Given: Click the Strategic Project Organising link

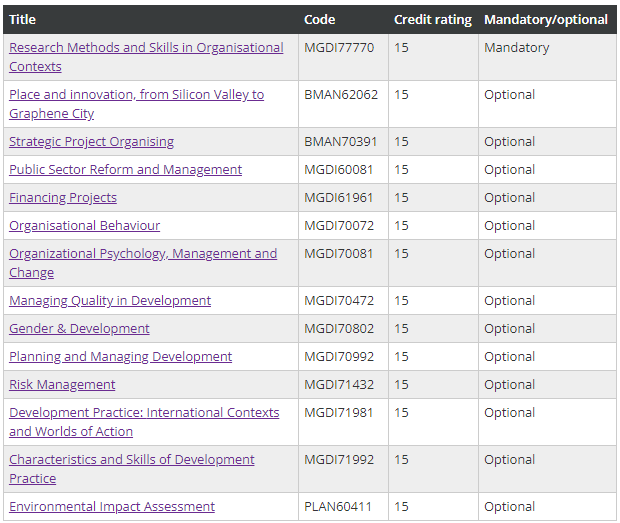Looking at the screenshot, I should pos(91,142).
